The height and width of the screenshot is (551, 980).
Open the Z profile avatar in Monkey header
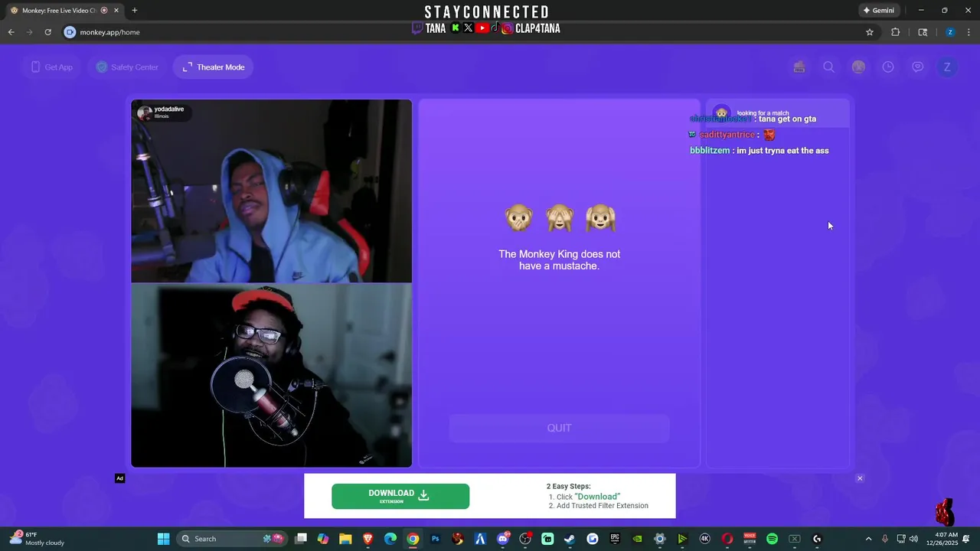pos(947,67)
